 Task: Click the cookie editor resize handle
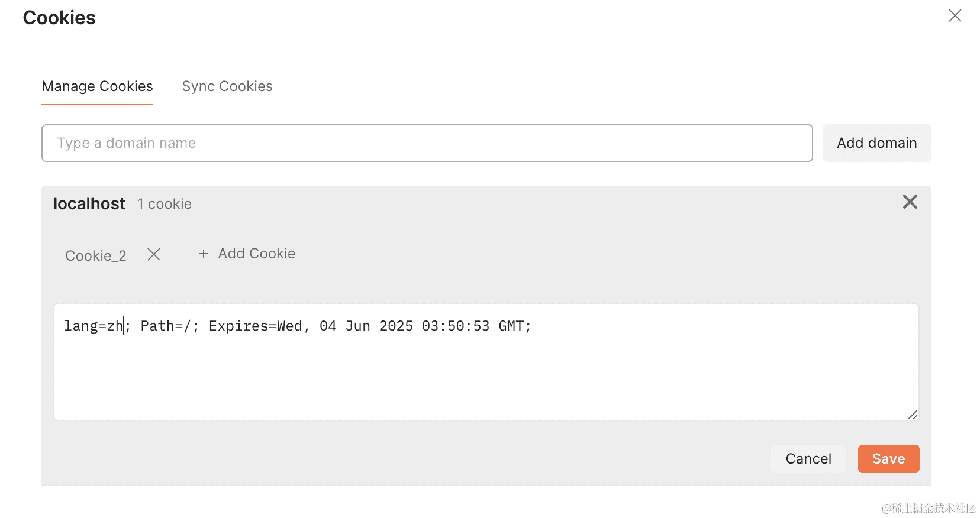click(x=913, y=415)
